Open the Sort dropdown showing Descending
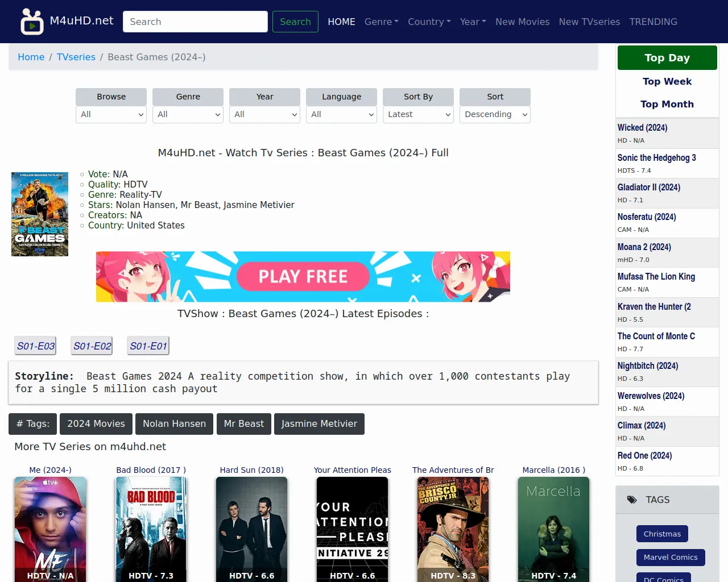Screen dimensions: 728x582 (x=495, y=114)
